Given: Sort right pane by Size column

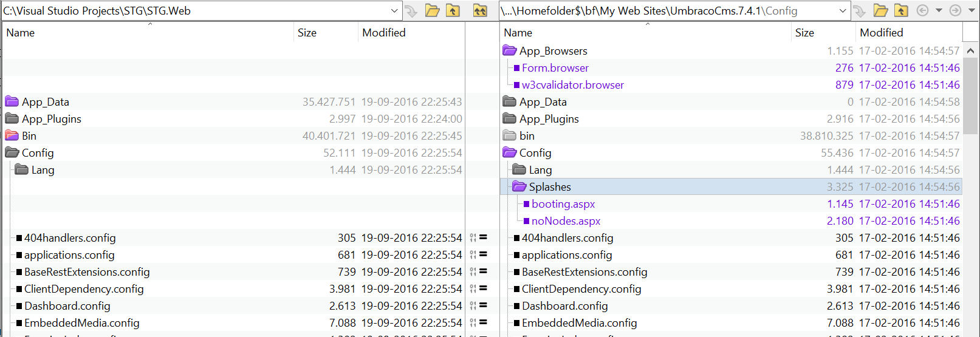Looking at the screenshot, I should 823,33.
